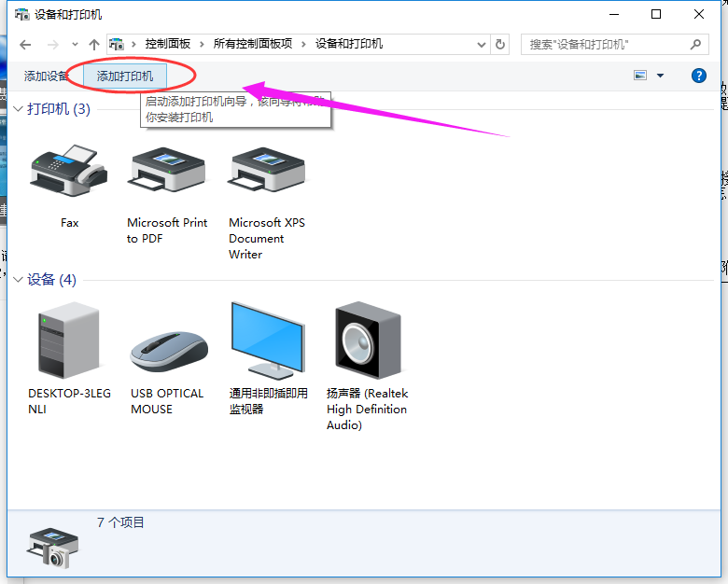Click the 添加打印机 toolbar button
The height and width of the screenshot is (584, 728).
[125, 76]
